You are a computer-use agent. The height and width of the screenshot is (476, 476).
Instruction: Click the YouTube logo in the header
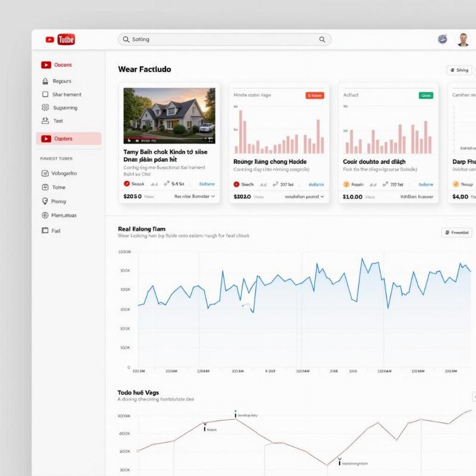[x=60, y=39]
